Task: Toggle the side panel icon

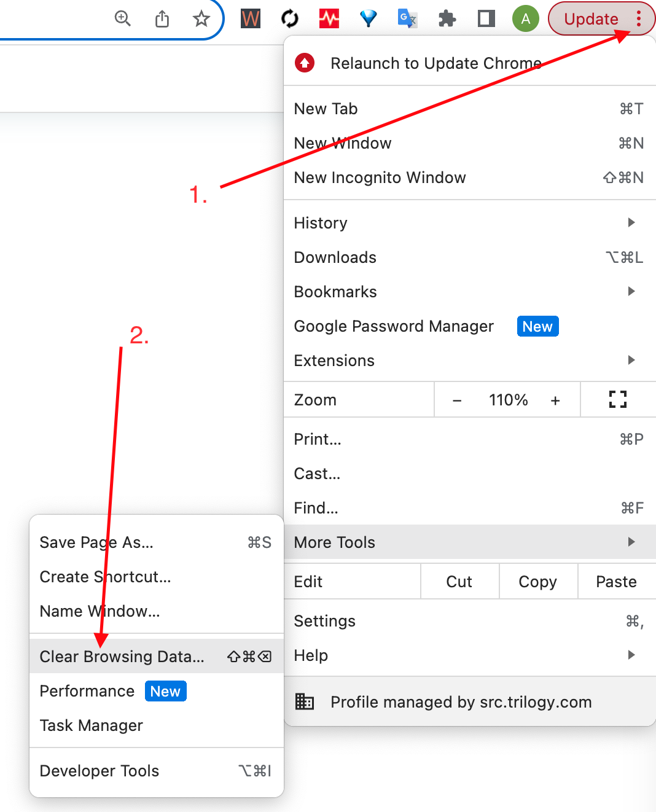Action: pyautogui.click(x=486, y=19)
